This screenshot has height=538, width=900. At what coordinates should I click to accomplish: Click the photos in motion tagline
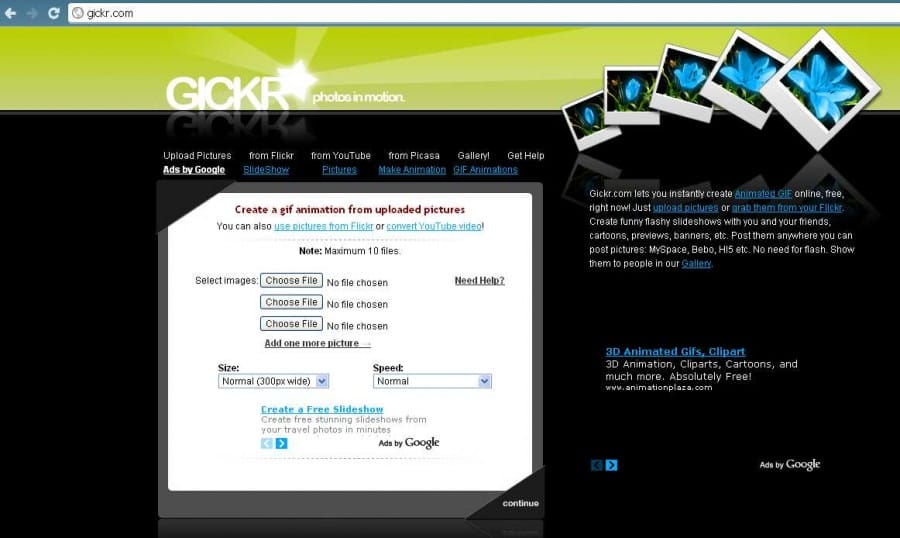(359, 97)
